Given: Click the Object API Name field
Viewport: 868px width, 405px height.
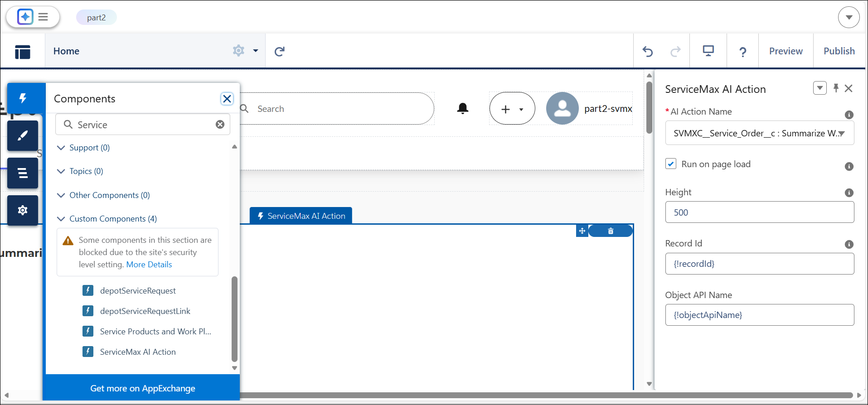Looking at the screenshot, I should 760,315.
